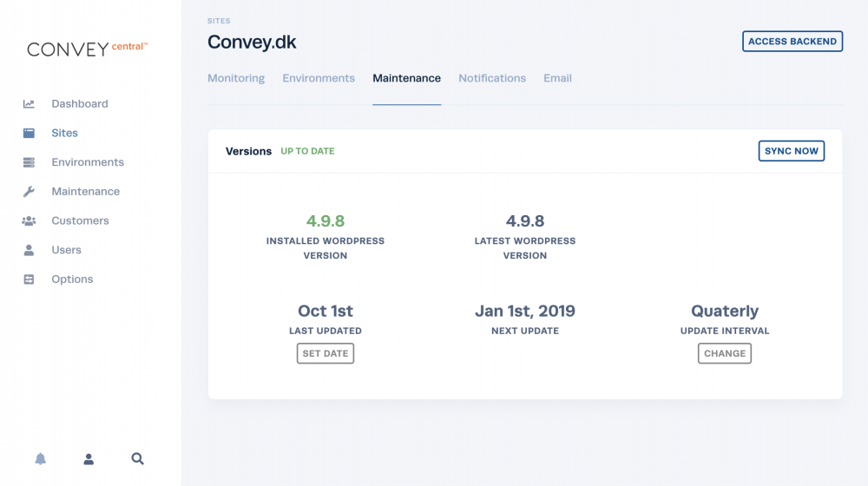Select the Maintenance tab

[407, 78]
